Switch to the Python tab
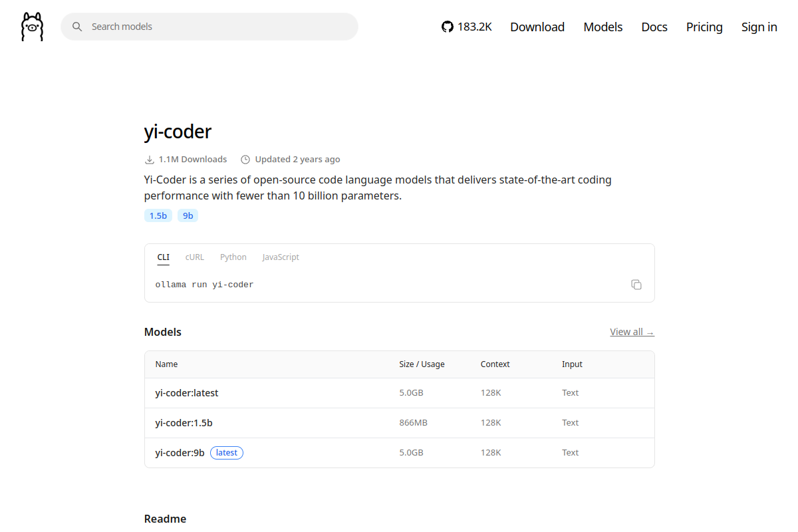 (233, 257)
